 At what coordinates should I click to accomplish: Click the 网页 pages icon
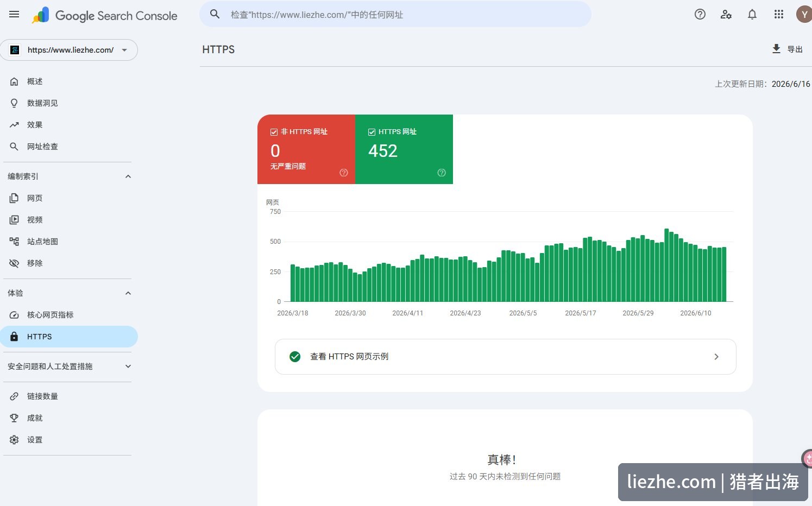[x=14, y=198]
